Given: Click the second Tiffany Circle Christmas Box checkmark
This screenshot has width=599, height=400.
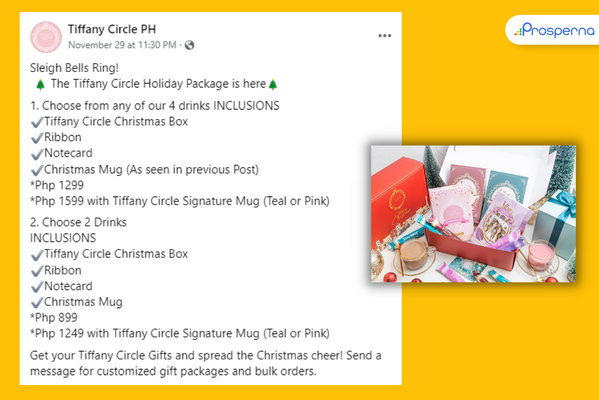Looking at the screenshot, I should (37, 255).
